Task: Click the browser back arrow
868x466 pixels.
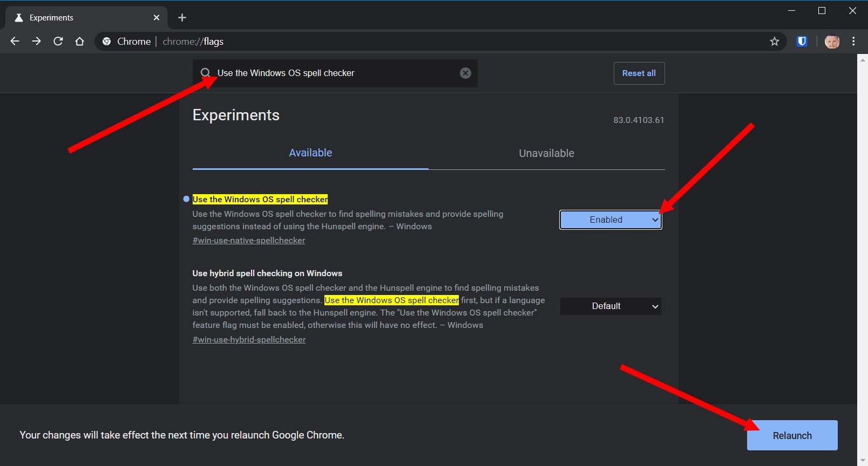Action: click(x=15, y=41)
